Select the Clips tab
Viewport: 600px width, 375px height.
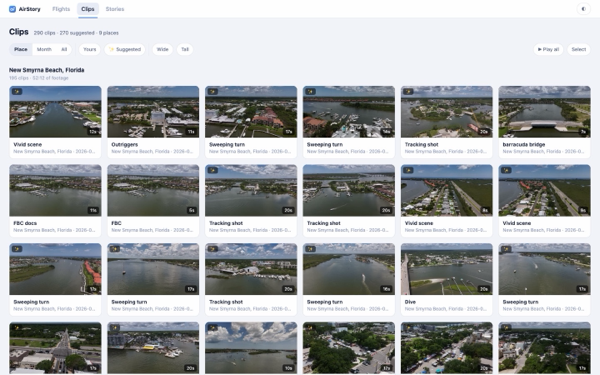tap(88, 9)
